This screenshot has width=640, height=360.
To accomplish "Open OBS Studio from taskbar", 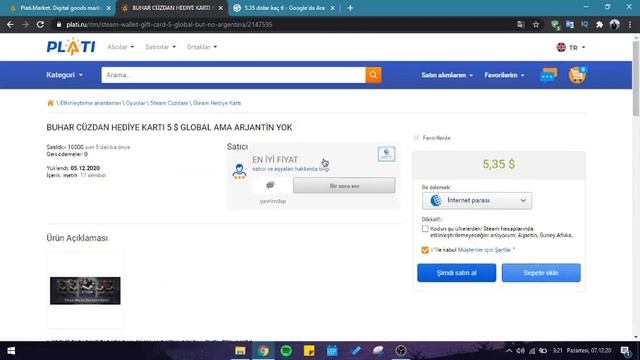I will tap(401, 351).
